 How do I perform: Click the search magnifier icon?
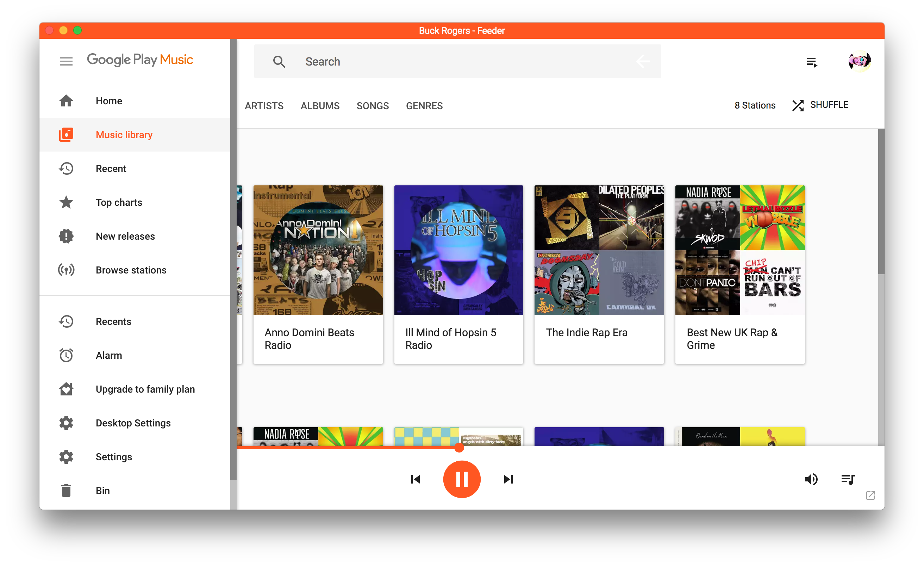coord(279,62)
